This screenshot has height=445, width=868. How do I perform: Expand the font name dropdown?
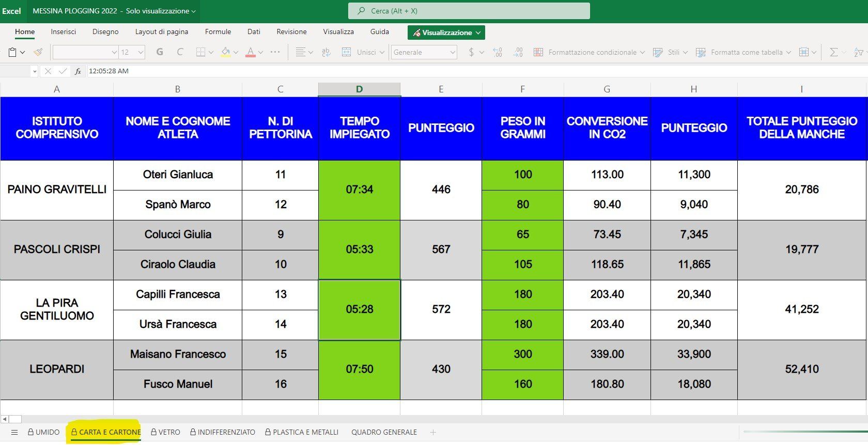(114, 52)
